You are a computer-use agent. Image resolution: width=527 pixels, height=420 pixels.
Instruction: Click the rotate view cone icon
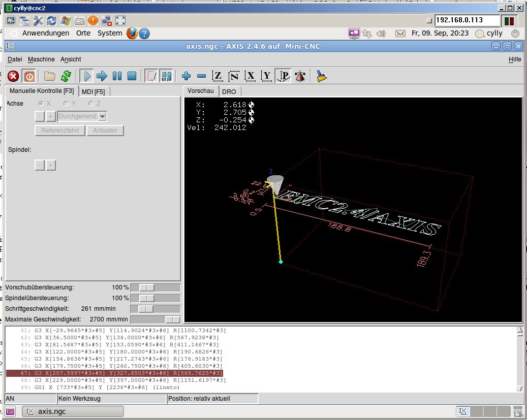300,76
